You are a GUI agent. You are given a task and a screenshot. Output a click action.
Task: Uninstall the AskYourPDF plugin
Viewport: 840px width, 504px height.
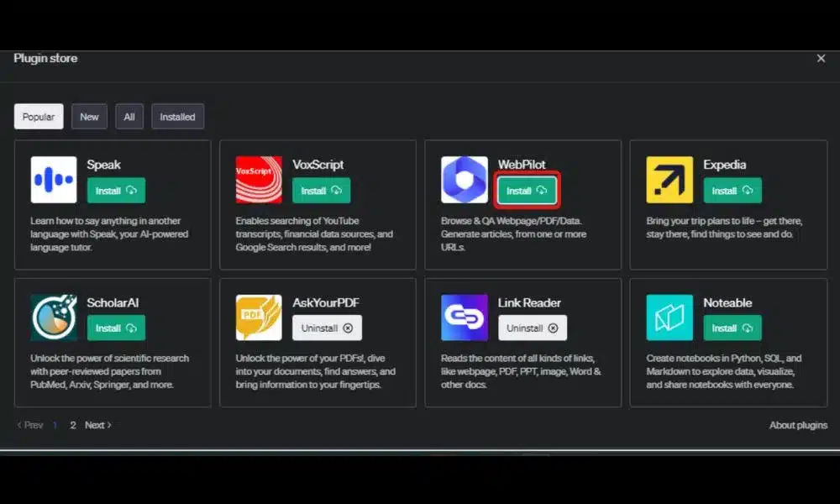pyautogui.click(x=327, y=328)
